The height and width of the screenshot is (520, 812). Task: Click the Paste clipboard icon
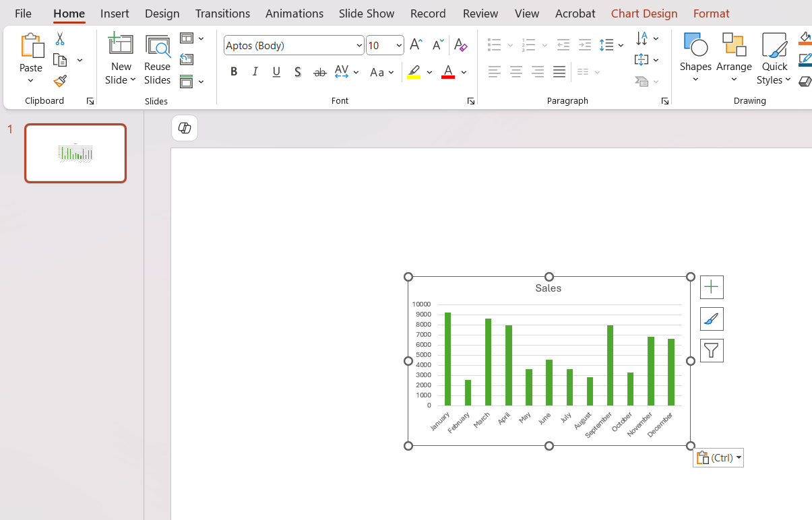tap(31, 45)
